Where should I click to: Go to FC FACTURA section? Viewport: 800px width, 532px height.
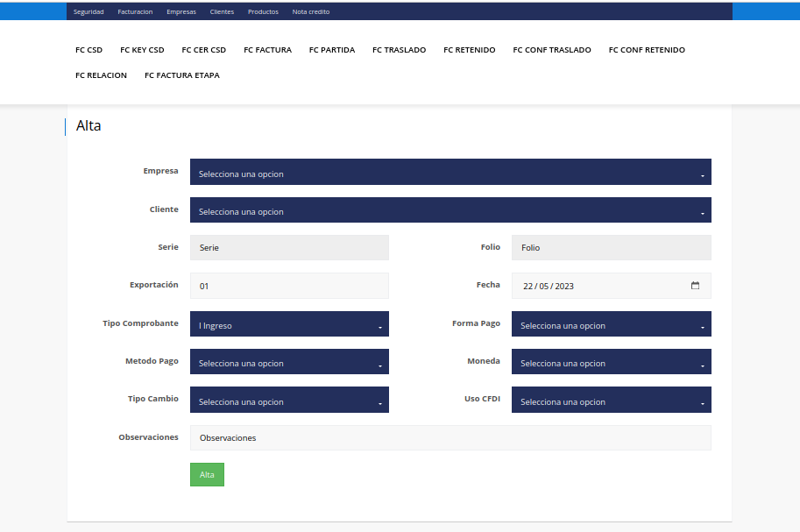267,50
